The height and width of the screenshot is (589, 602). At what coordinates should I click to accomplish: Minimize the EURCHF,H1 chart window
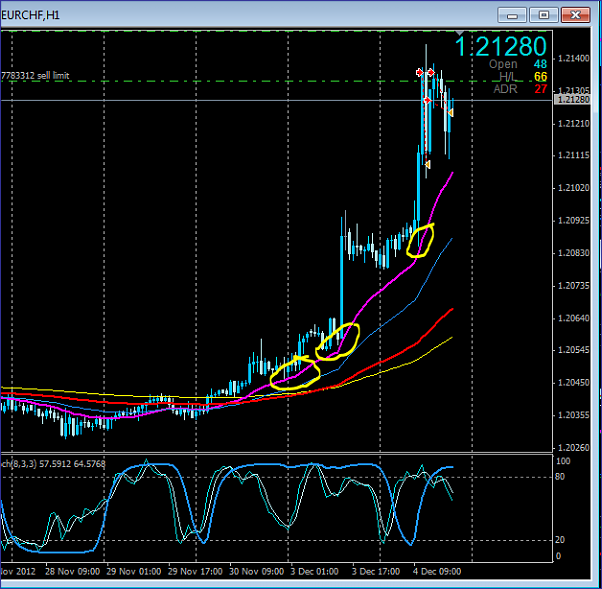[x=512, y=15]
